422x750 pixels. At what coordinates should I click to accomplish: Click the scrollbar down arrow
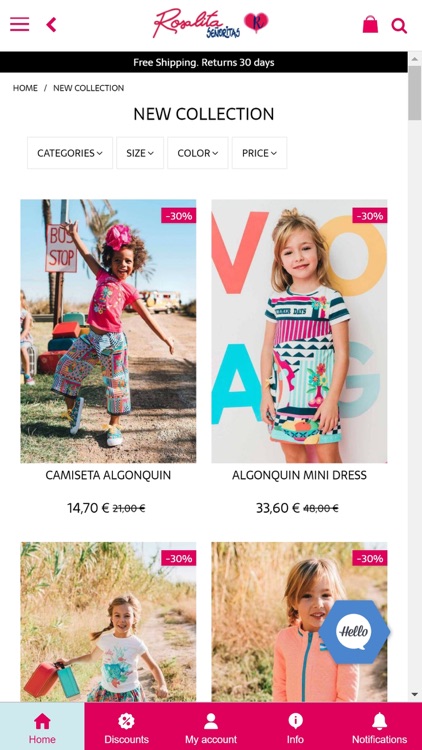pos(414,694)
